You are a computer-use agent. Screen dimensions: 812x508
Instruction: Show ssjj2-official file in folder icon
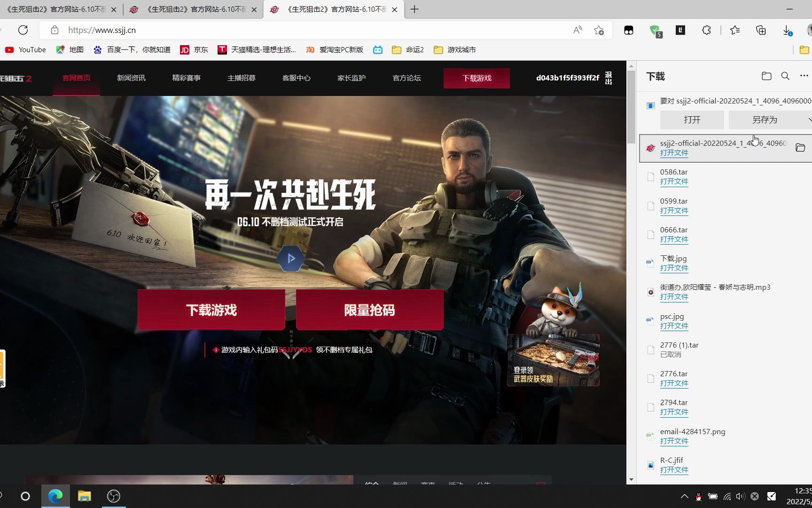tap(800, 148)
